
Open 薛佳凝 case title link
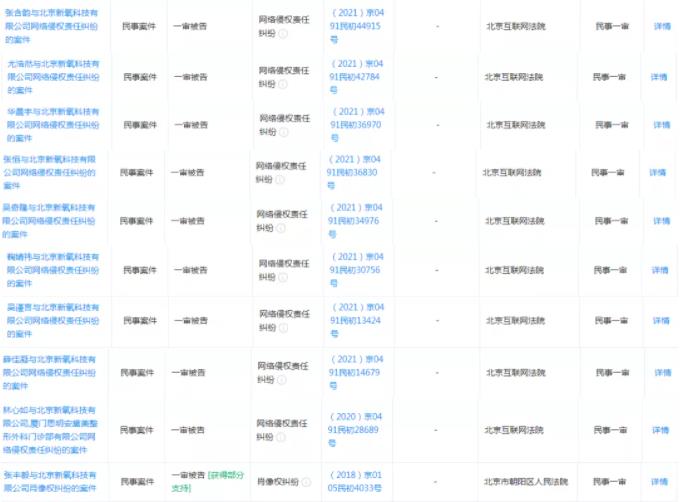(50, 372)
